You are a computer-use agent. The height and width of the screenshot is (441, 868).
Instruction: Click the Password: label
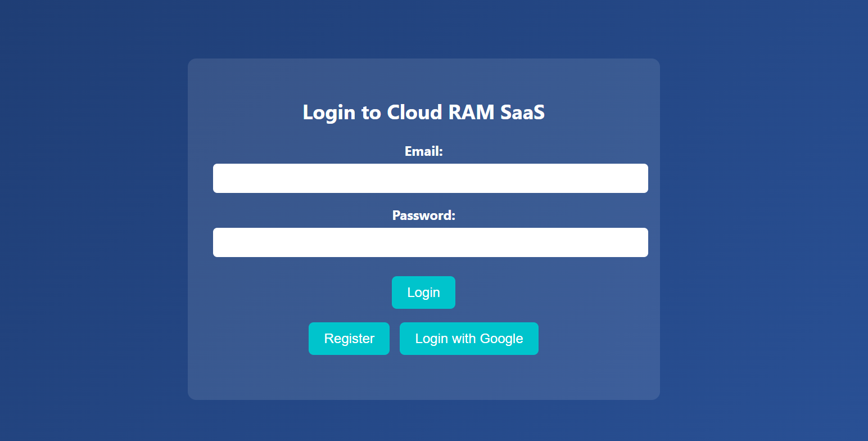423,215
